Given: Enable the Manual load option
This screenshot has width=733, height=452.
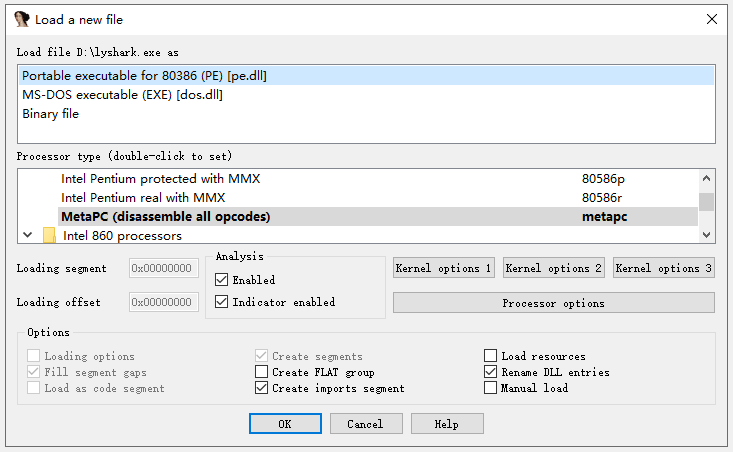Looking at the screenshot, I should pyautogui.click(x=491, y=388).
